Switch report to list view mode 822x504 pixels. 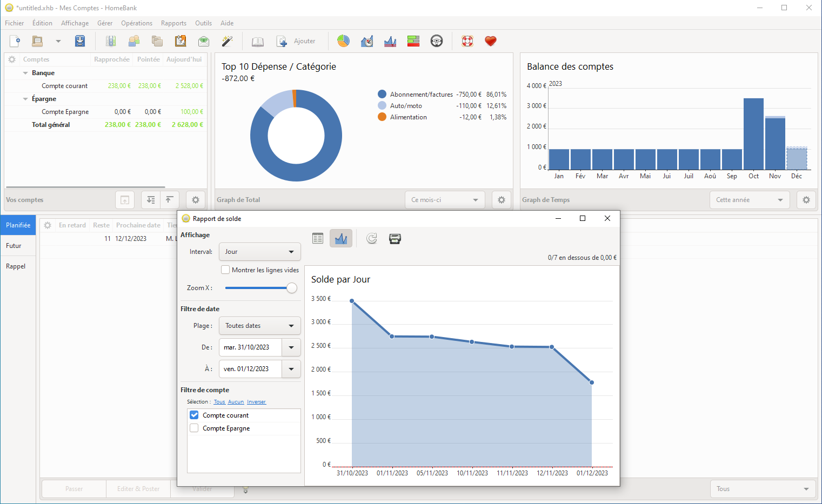(318, 239)
